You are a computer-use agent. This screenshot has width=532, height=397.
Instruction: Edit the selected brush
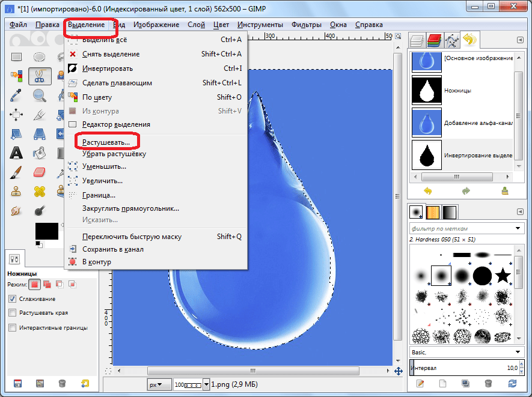click(x=420, y=383)
